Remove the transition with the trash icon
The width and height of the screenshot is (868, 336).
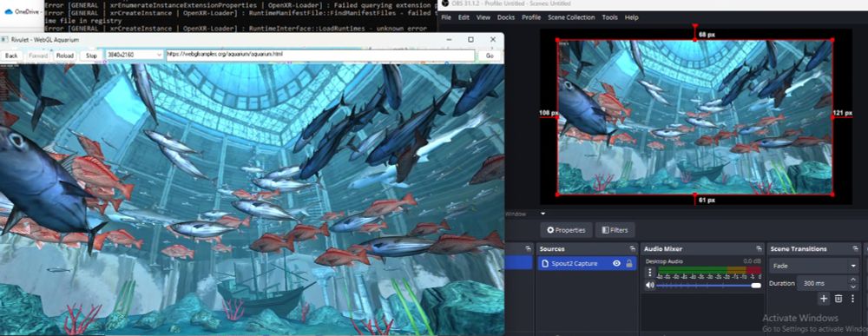tap(838, 299)
